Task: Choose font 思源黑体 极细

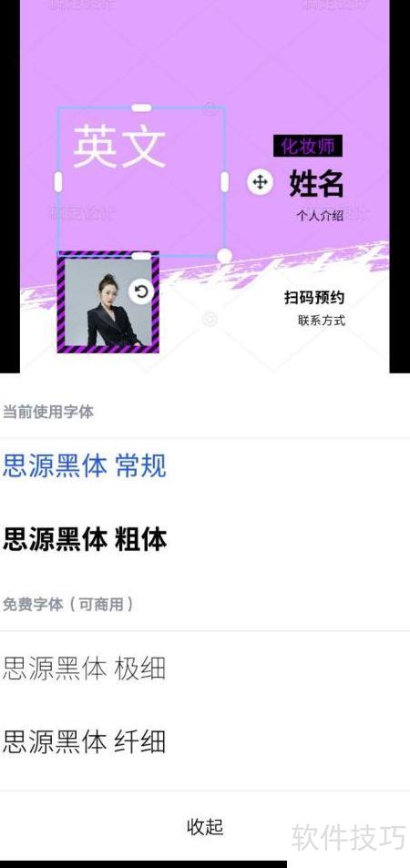Action: coord(84,669)
